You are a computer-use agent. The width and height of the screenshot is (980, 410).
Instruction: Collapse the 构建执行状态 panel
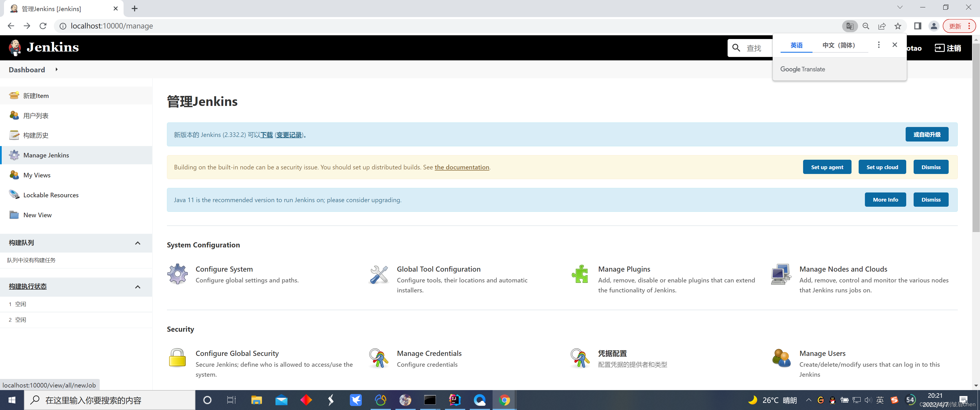pos(138,286)
